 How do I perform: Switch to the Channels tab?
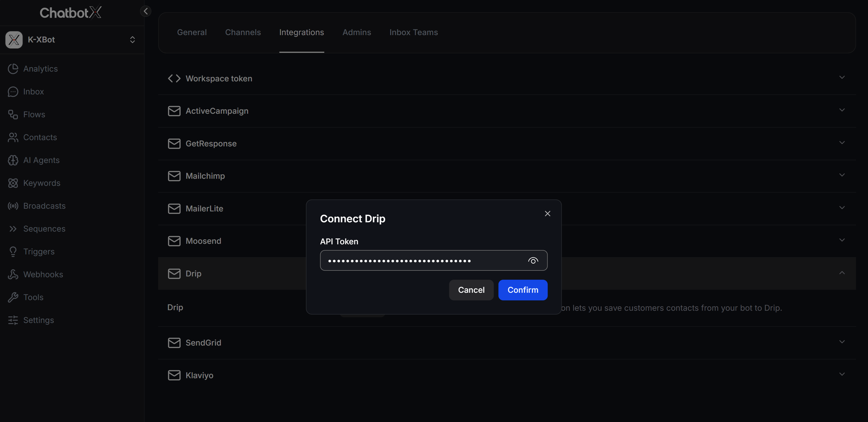(243, 32)
